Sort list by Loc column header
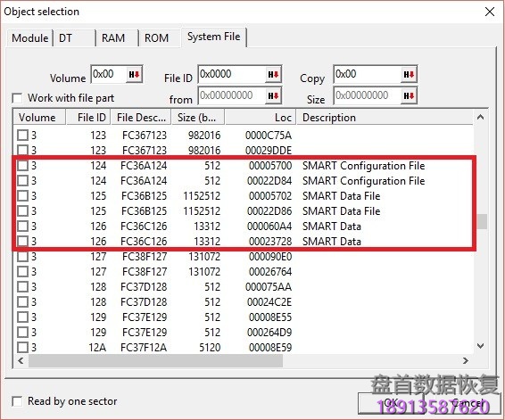 tap(261, 117)
